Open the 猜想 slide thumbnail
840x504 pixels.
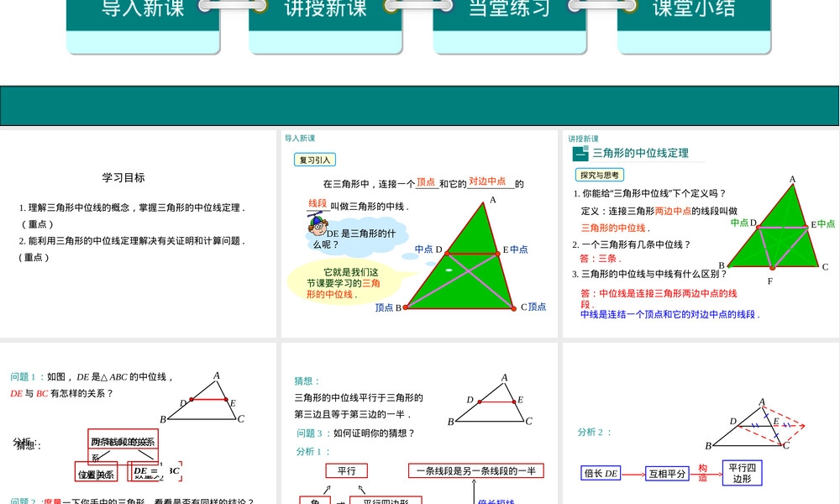click(x=419, y=423)
